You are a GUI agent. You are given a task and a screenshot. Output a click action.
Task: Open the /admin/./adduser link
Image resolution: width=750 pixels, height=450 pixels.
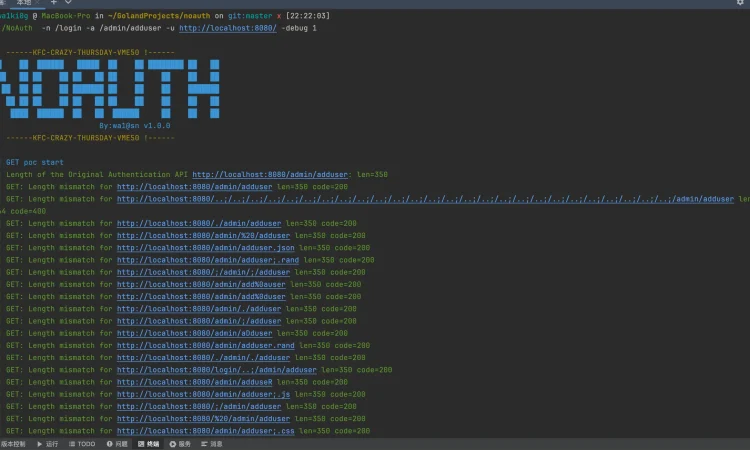pyautogui.click(x=199, y=309)
